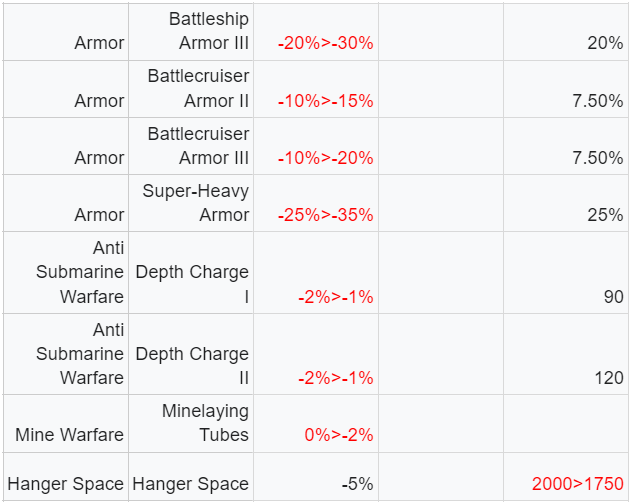This screenshot has height=504, width=631.
Task: Select the Mine Warfare category cell
Action: point(66,423)
